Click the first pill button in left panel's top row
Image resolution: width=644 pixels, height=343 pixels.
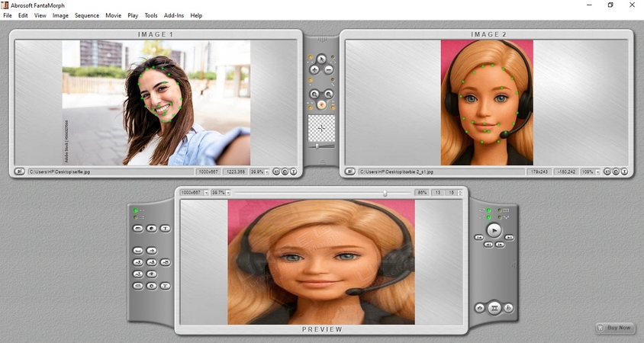click(x=138, y=229)
